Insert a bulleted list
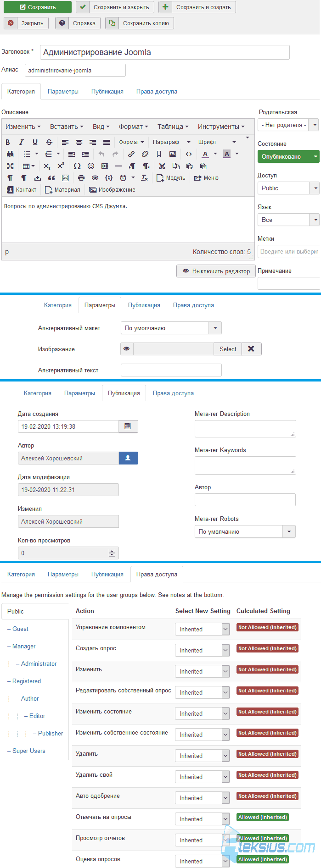This screenshot has height=868, width=321. pyautogui.click(x=27, y=154)
